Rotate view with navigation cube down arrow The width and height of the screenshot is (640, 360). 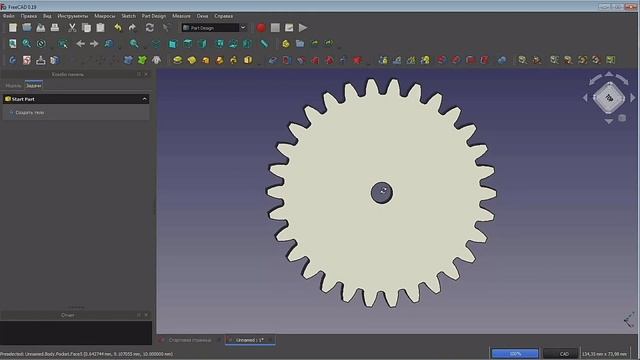click(x=609, y=121)
